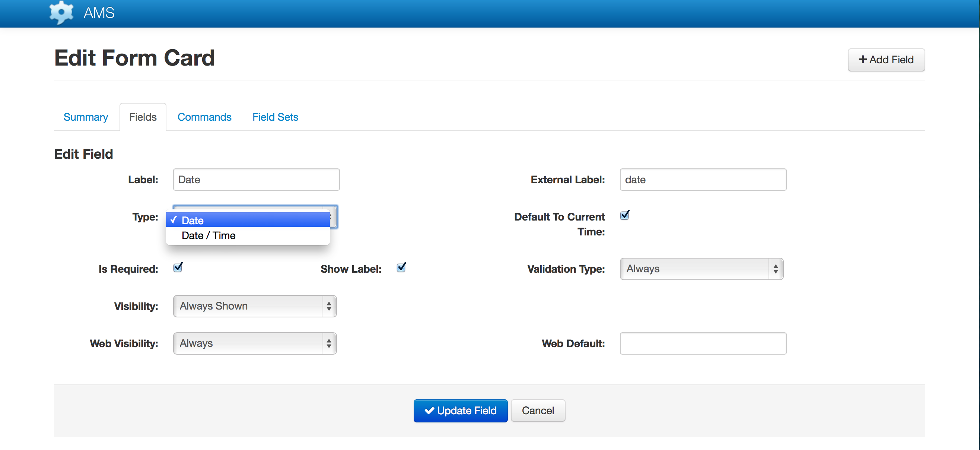Click the Cancel button
Screen dimensions: 980x450
click(538, 411)
